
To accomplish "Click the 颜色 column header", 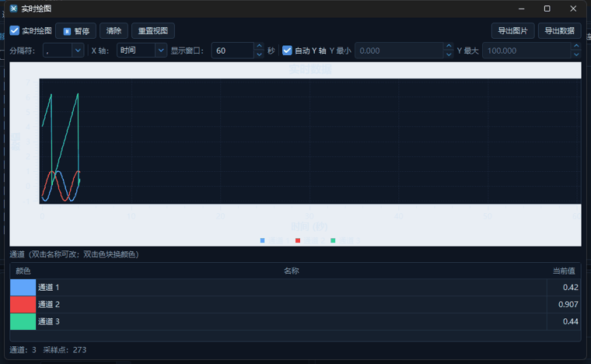I will (x=23, y=271).
